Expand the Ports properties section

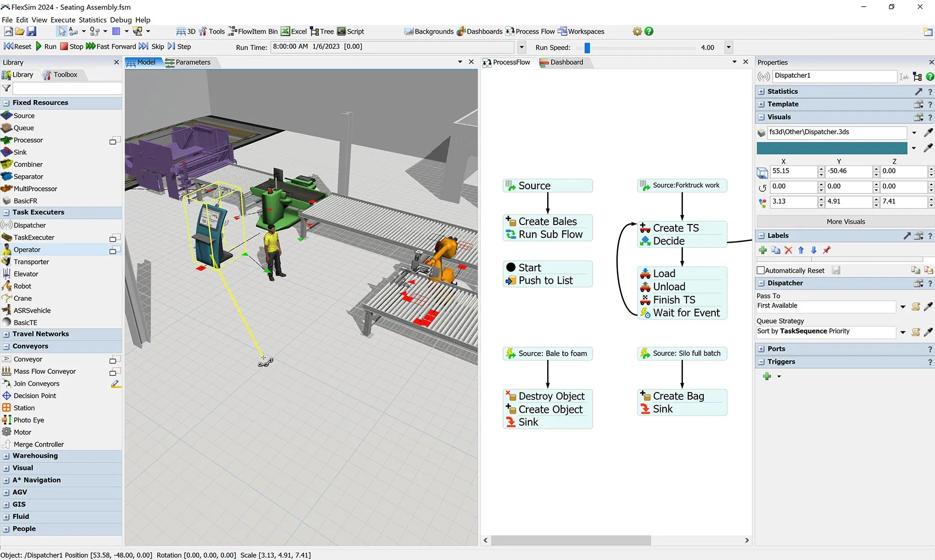tap(761, 348)
